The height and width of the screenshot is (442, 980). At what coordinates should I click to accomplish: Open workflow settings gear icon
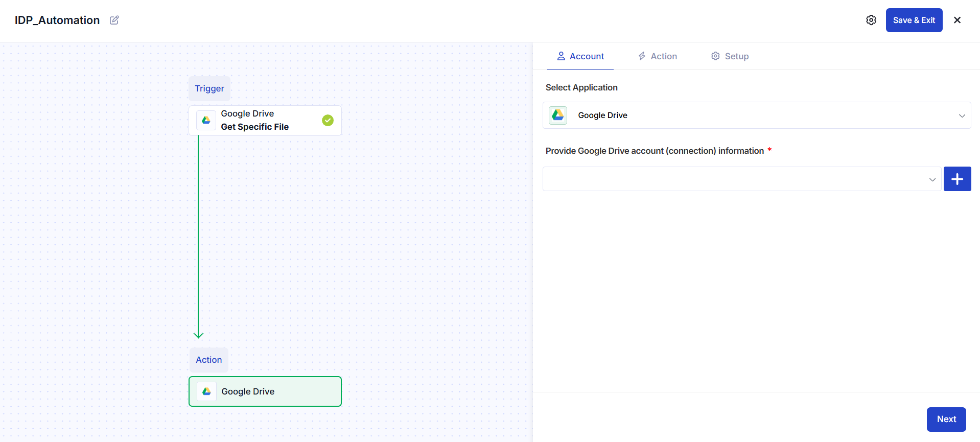871,20
